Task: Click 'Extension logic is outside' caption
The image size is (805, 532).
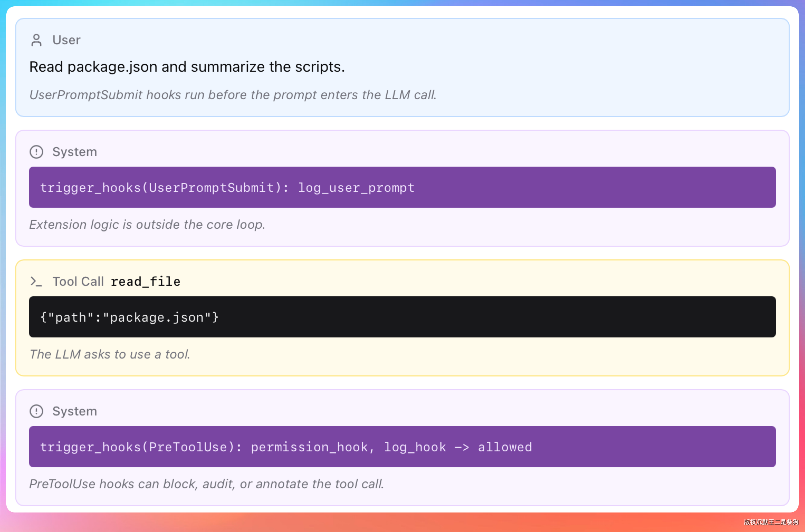Action: pyautogui.click(x=147, y=225)
